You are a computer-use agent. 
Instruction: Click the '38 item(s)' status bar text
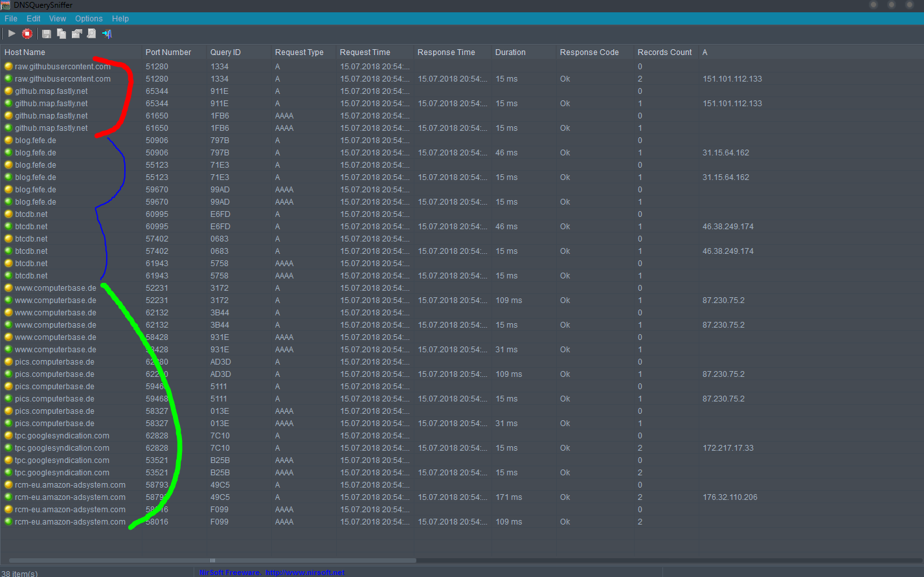point(19,573)
